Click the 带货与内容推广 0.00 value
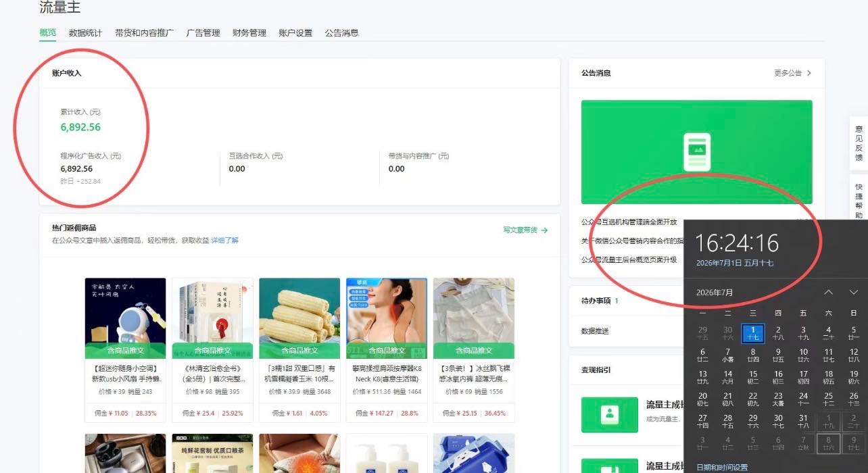The width and height of the screenshot is (868, 473). pos(396,168)
